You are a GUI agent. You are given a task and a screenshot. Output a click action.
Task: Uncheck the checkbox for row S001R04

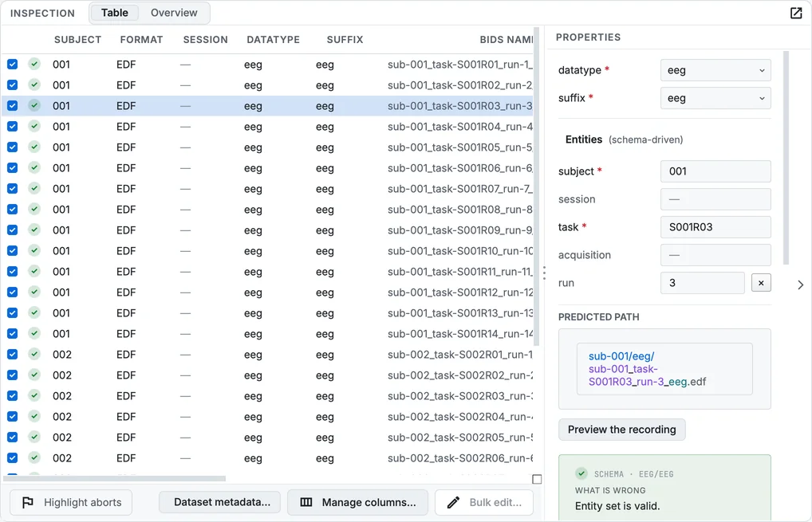click(13, 126)
